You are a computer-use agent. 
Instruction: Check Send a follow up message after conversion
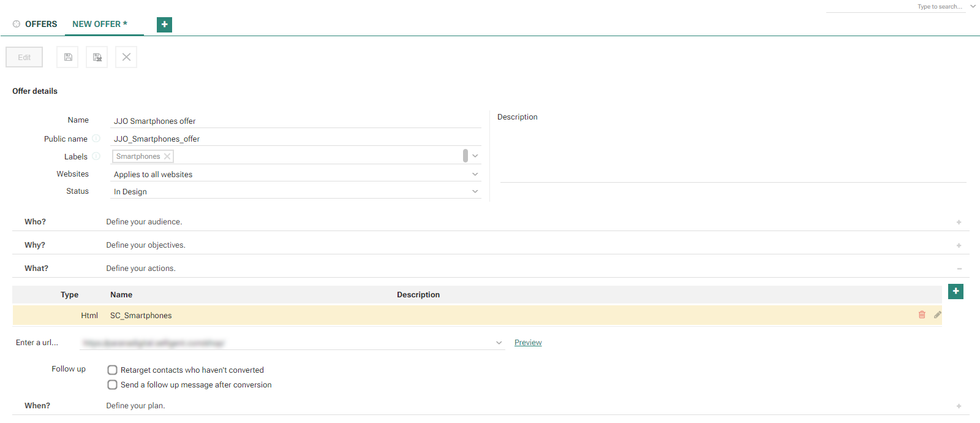point(113,385)
